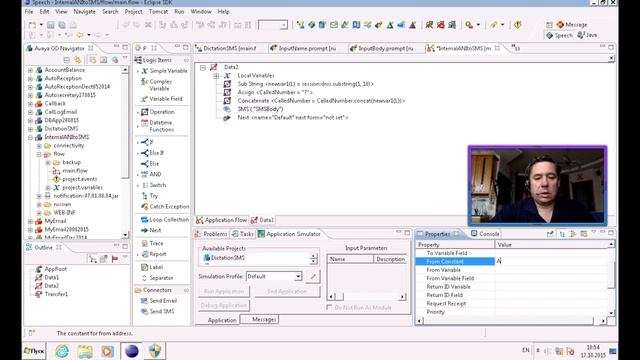Click the Properties panel horizontal scrollbar

(x=511, y=321)
